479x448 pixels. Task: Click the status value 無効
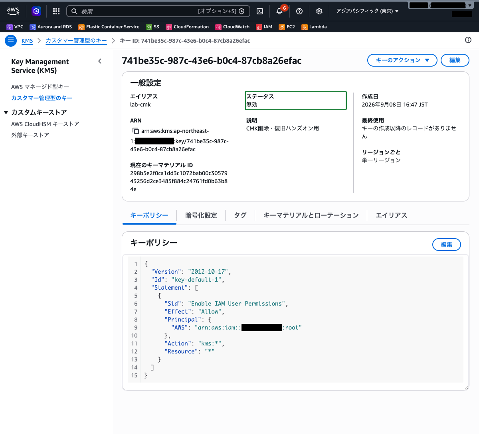[252, 105]
